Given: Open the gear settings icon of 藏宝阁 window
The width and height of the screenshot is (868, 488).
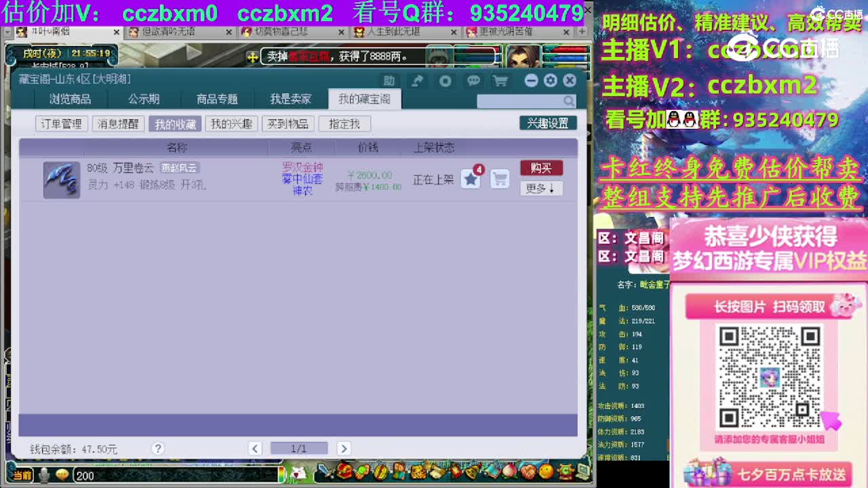Looking at the screenshot, I should point(551,81).
